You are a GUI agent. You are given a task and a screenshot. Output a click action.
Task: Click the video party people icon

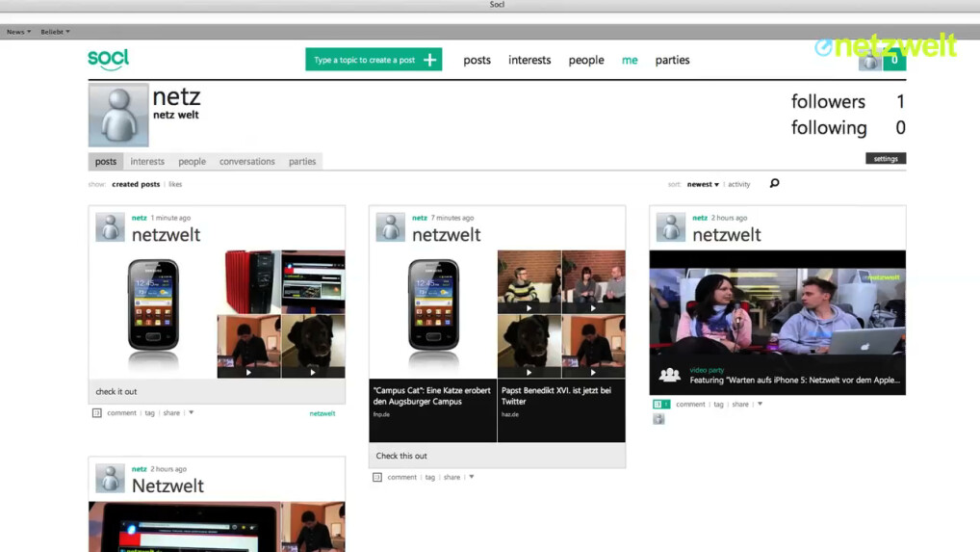pos(669,375)
